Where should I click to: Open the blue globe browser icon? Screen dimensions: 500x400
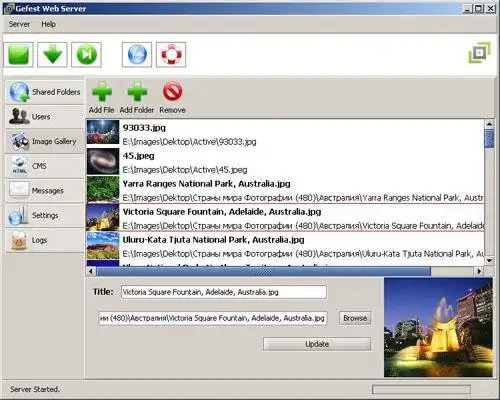pos(137,55)
